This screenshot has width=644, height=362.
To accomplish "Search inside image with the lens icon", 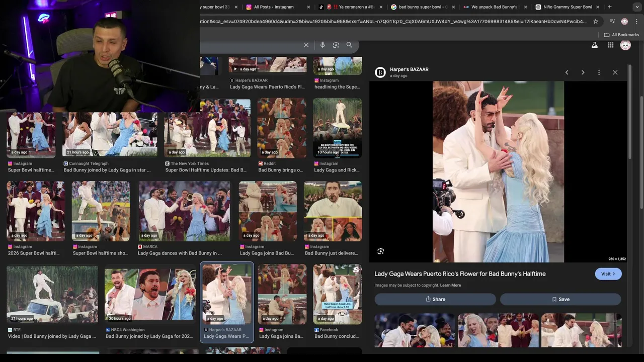I will [x=380, y=251].
